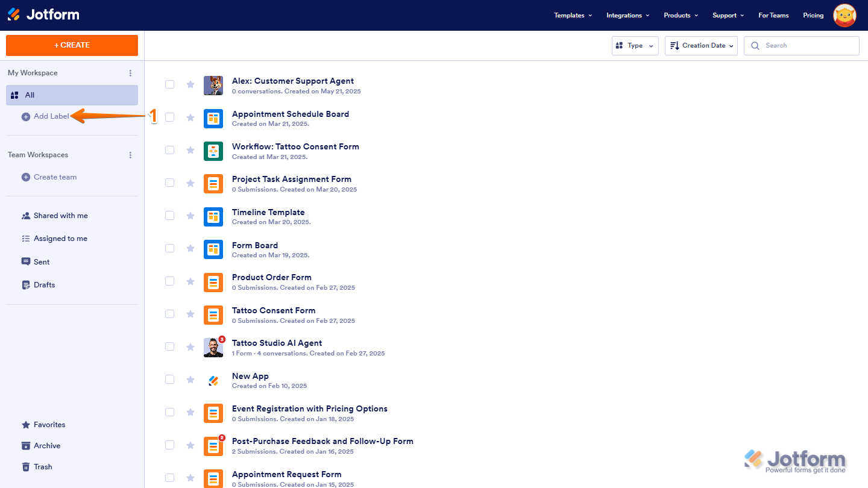Click the green workflow icon for Tattoo Consent

pyautogui.click(x=213, y=151)
